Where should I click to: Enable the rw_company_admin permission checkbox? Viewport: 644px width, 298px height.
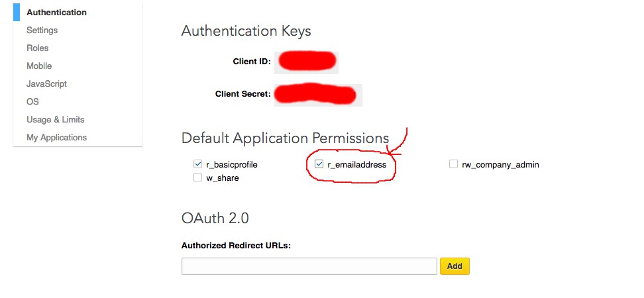coord(453,164)
